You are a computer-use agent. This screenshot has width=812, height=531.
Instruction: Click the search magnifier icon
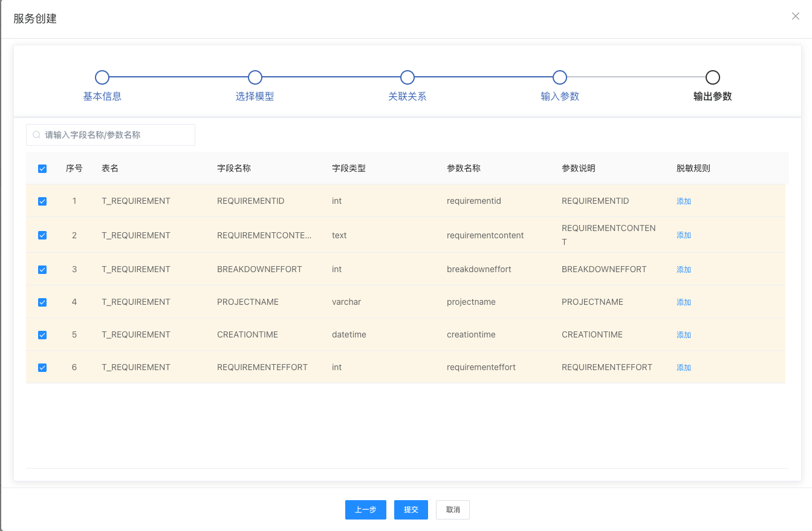click(x=37, y=135)
